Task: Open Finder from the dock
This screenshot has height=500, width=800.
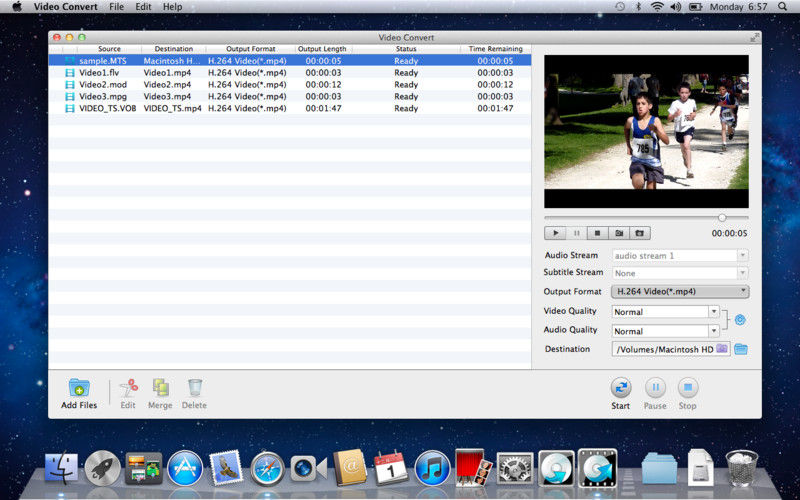Action: (62, 467)
